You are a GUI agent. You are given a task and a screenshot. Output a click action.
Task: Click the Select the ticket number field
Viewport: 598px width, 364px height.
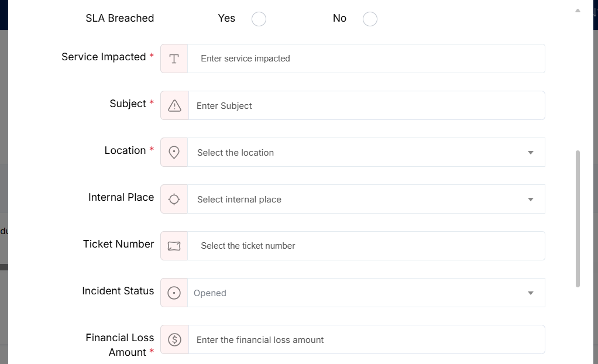[x=366, y=246]
